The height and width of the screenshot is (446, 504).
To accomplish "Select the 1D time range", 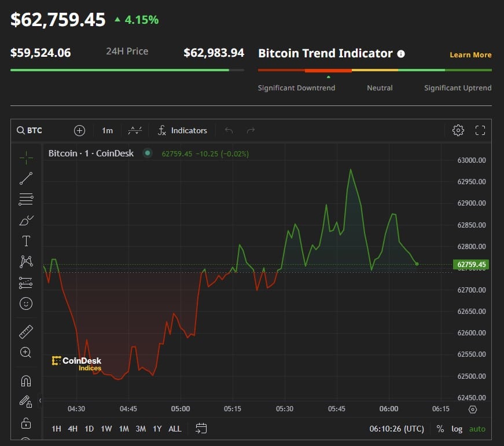I will [x=89, y=429].
